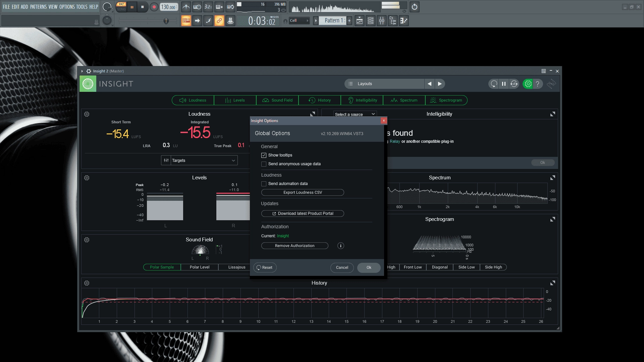Open the TOOLS menu
Screen dimensions: 644x362
(82, 7)
